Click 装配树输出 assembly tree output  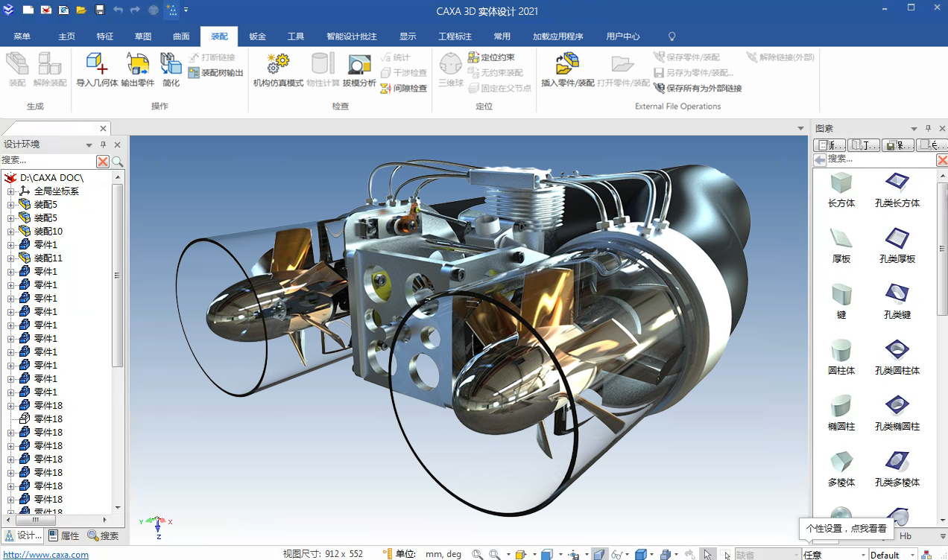216,73
